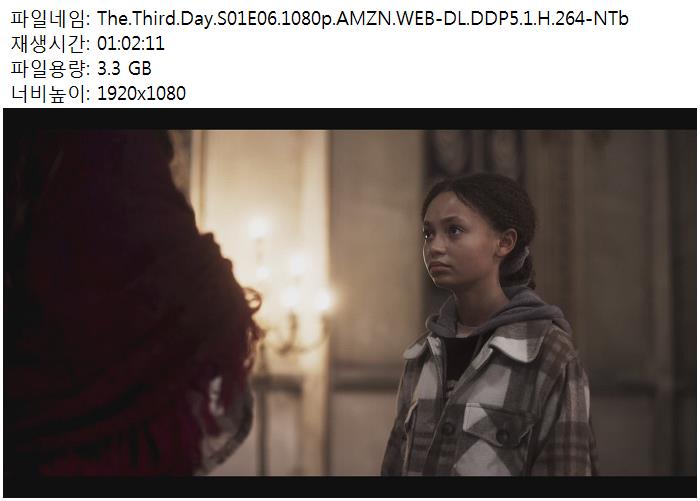Click the NTb release group text
Screen dimensions: 700x501
pos(611,19)
